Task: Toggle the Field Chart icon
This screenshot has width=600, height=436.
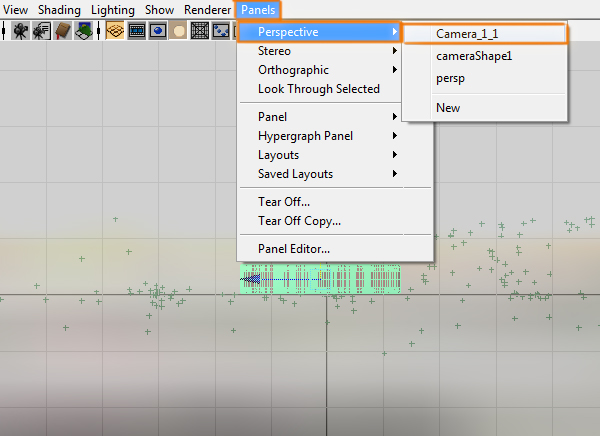Action: [199, 31]
